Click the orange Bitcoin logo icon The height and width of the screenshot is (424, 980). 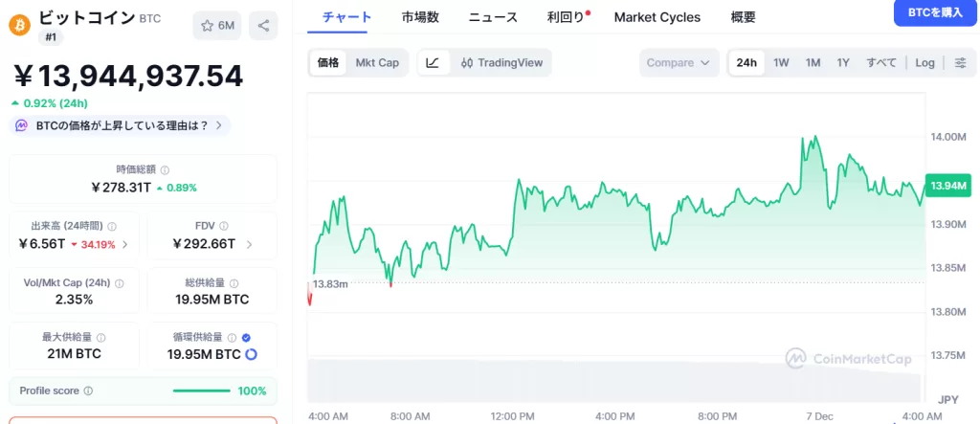tap(19, 24)
